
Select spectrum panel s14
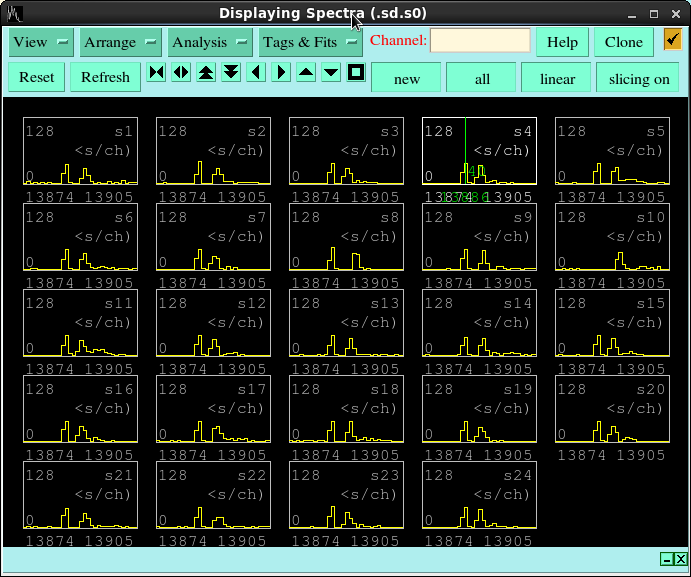pos(479,323)
